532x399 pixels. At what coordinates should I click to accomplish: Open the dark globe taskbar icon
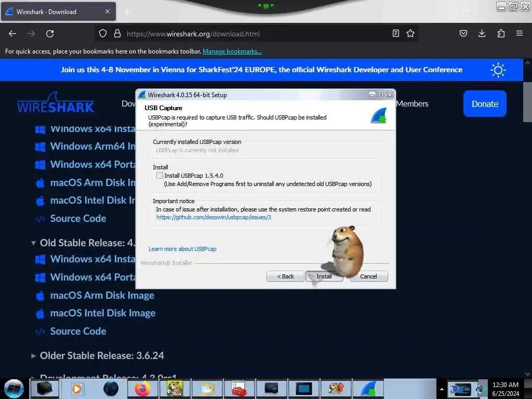111,389
